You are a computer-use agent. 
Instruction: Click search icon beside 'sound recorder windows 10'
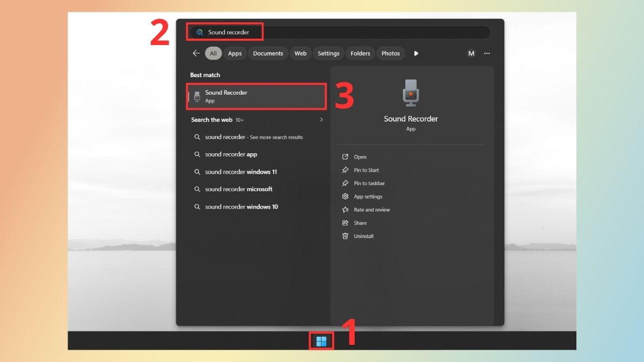tap(197, 206)
